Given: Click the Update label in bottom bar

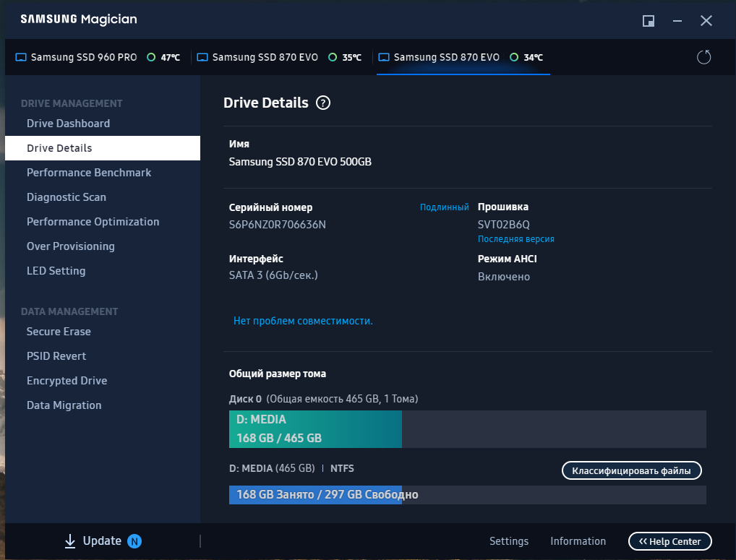Looking at the screenshot, I should pyautogui.click(x=102, y=540).
